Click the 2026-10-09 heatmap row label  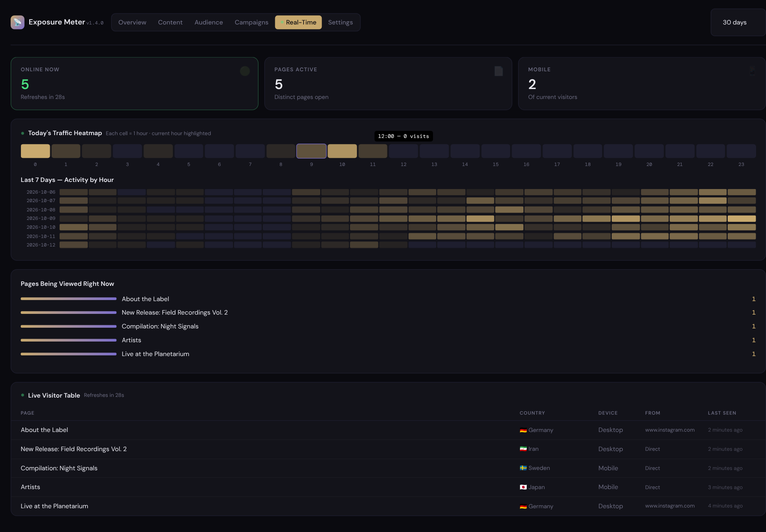(x=41, y=218)
